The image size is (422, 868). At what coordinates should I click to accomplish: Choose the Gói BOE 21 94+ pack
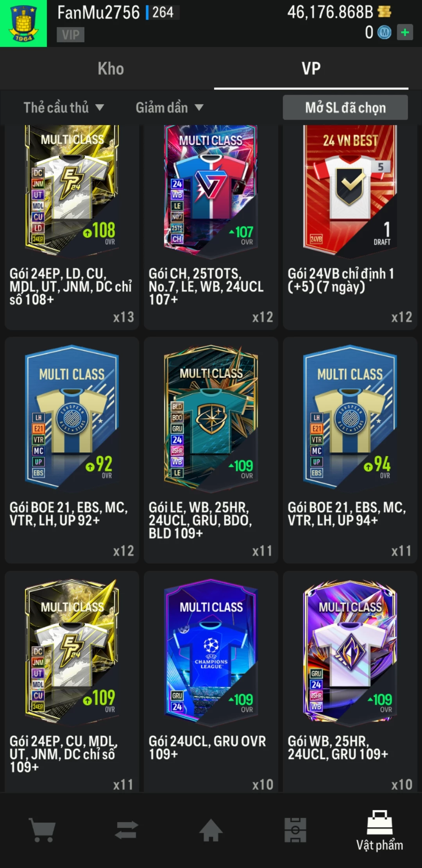point(350,450)
